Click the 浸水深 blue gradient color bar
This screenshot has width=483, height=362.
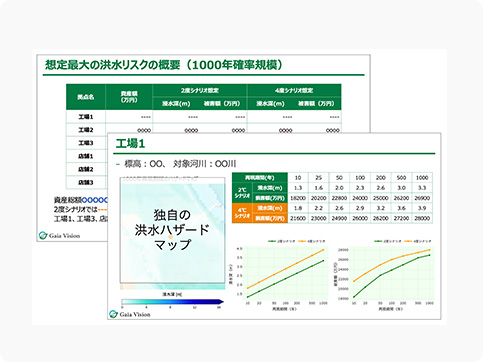(x=172, y=302)
